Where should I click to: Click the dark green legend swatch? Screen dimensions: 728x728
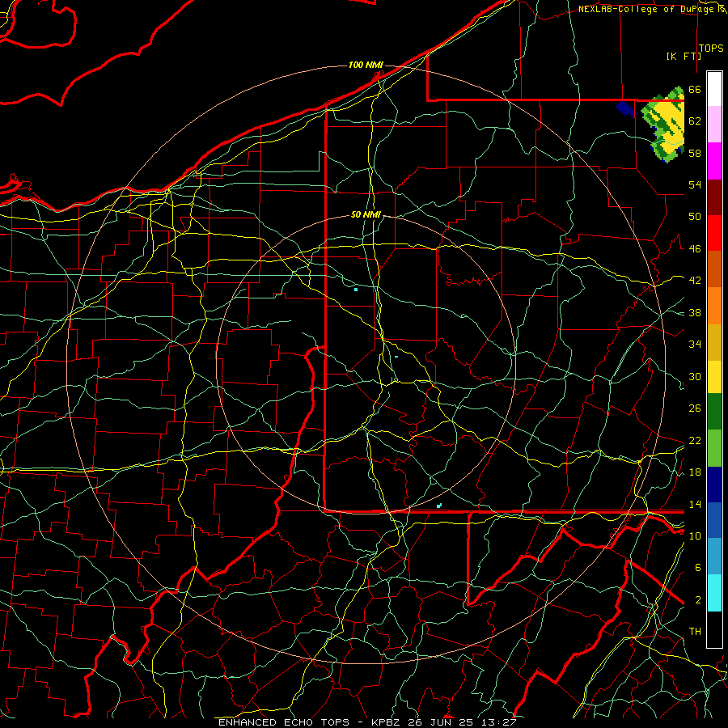pyautogui.click(x=714, y=412)
